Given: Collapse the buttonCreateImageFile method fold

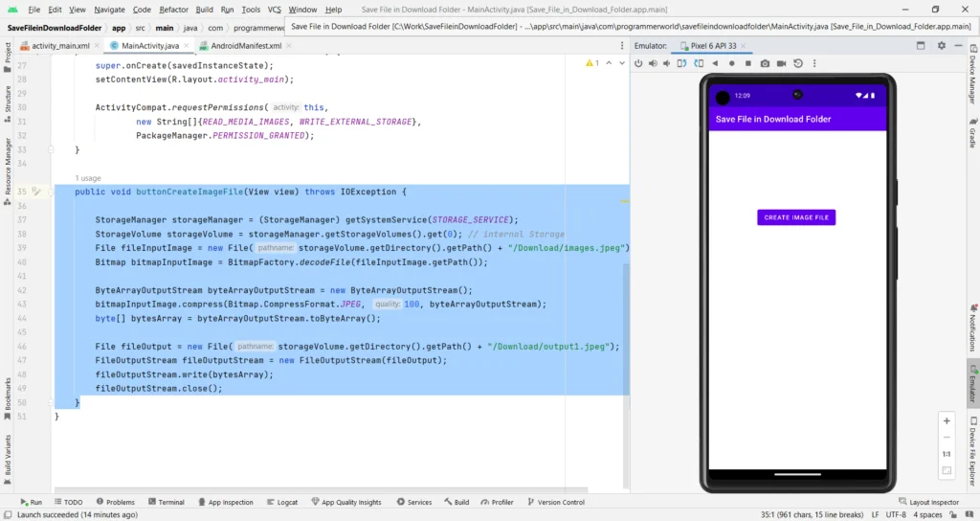Looking at the screenshot, I should click(52, 192).
